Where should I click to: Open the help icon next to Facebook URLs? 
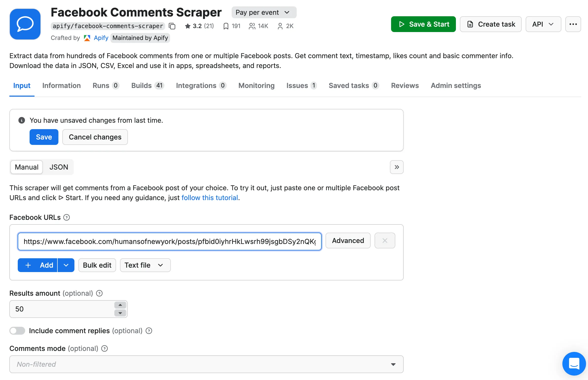click(x=66, y=217)
